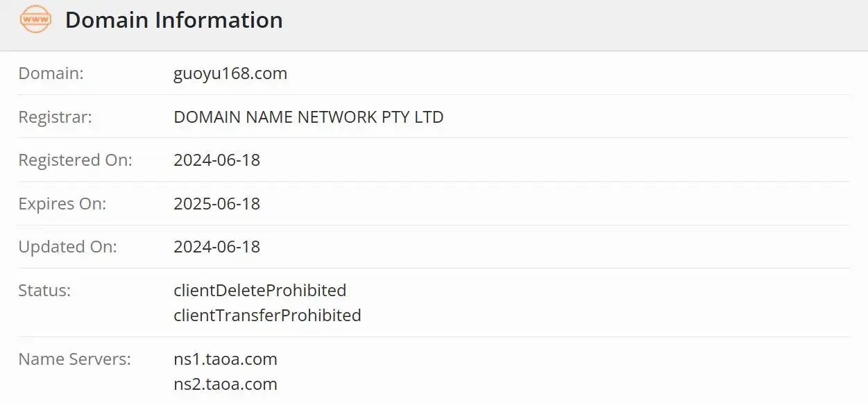The image size is (868, 403).
Task: Click the Updated On date value
Action: coord(217,247)
